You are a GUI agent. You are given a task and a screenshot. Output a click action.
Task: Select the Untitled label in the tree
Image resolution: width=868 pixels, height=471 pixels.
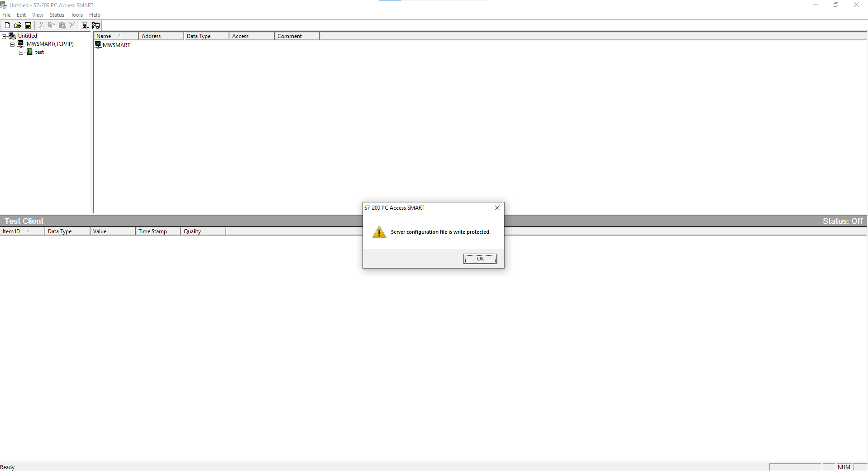coord(28,36)
